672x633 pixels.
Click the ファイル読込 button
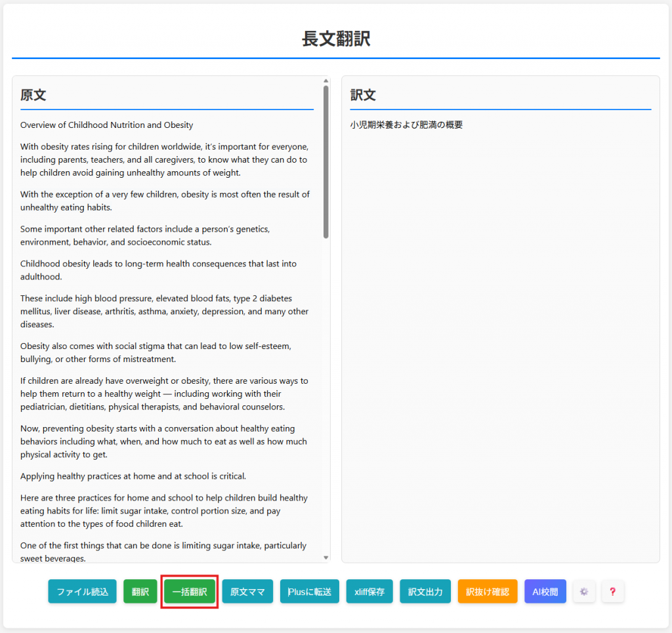coord(82,592)
